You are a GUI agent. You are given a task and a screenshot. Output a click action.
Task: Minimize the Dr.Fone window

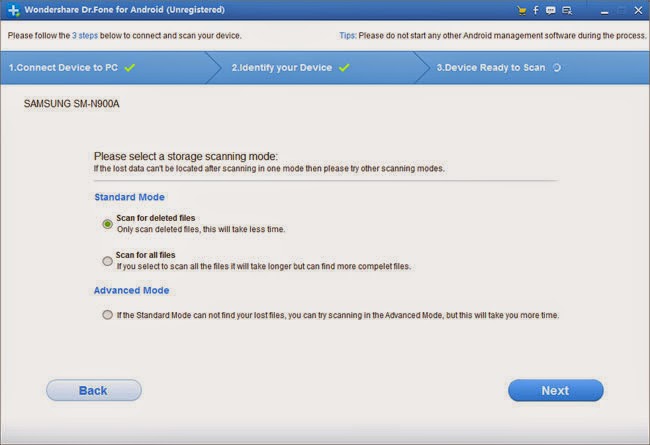tap(604, 11)
